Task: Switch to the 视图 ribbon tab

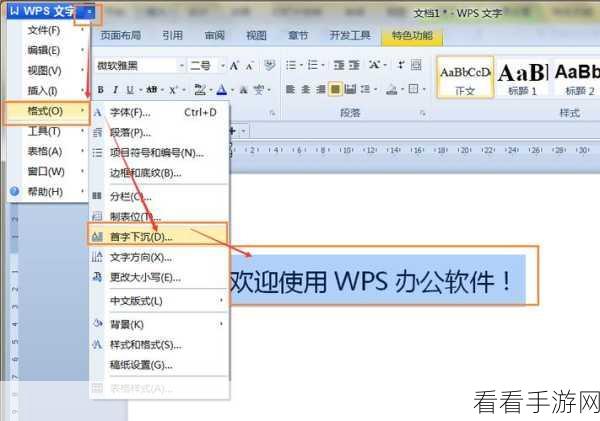Action: (x=256, y=35)
